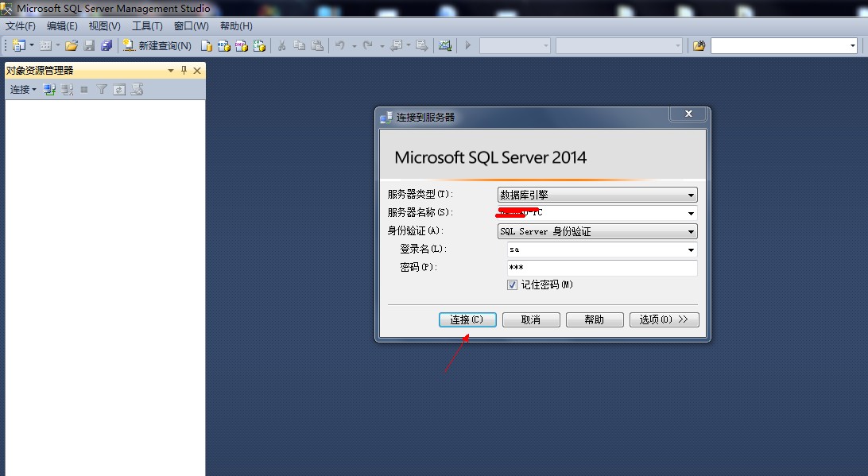Click Refresh icon in Object Explorer
The image size is (868, 476).
(x=119, y=89)
